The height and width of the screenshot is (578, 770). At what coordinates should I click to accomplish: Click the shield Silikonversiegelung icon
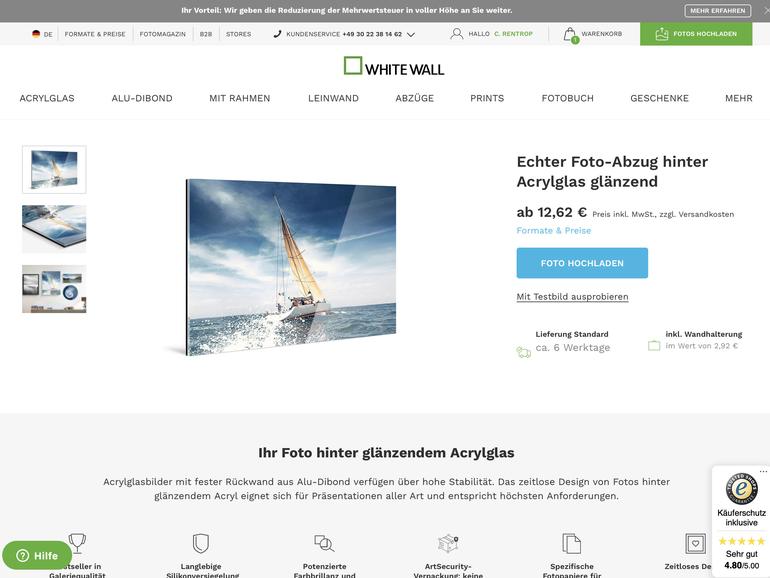tap(200, 543)
